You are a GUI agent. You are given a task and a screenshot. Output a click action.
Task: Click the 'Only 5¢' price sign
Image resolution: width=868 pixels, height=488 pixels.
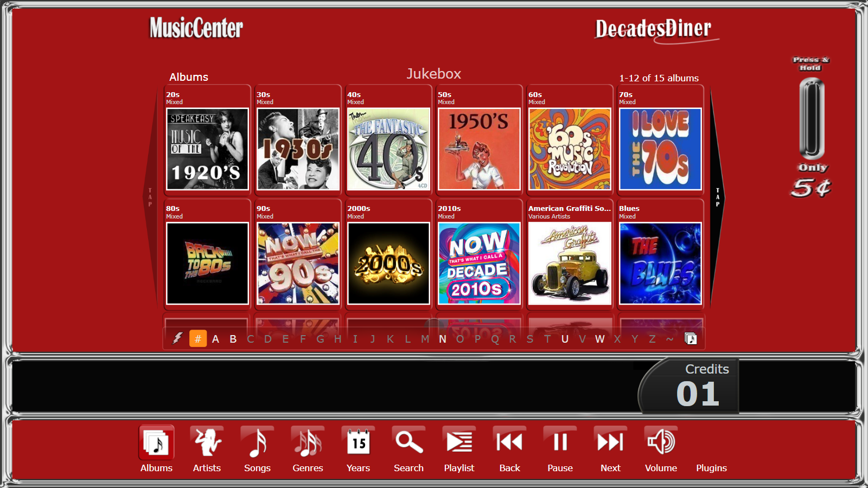pos(812,181)
